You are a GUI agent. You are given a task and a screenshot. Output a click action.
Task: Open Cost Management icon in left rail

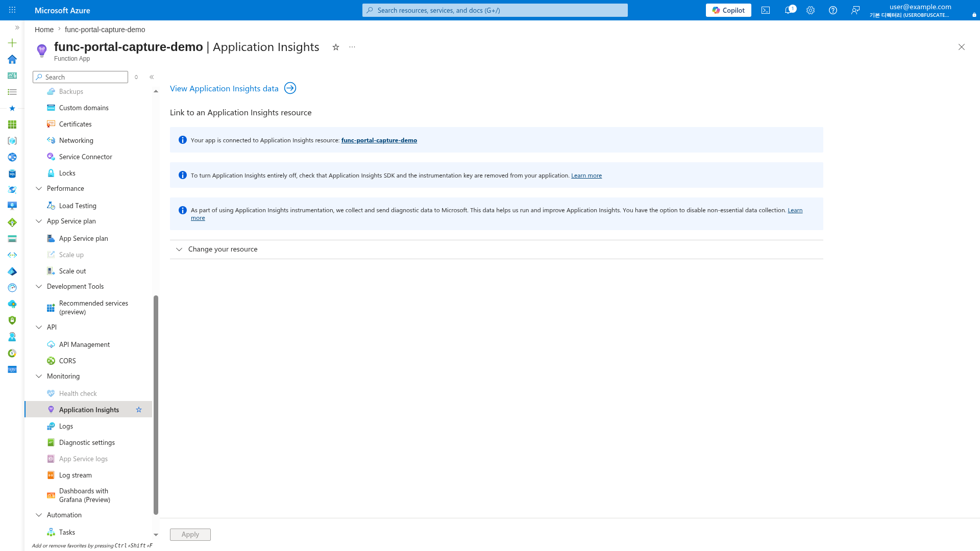pyautogui.click(x=12, y=353)
